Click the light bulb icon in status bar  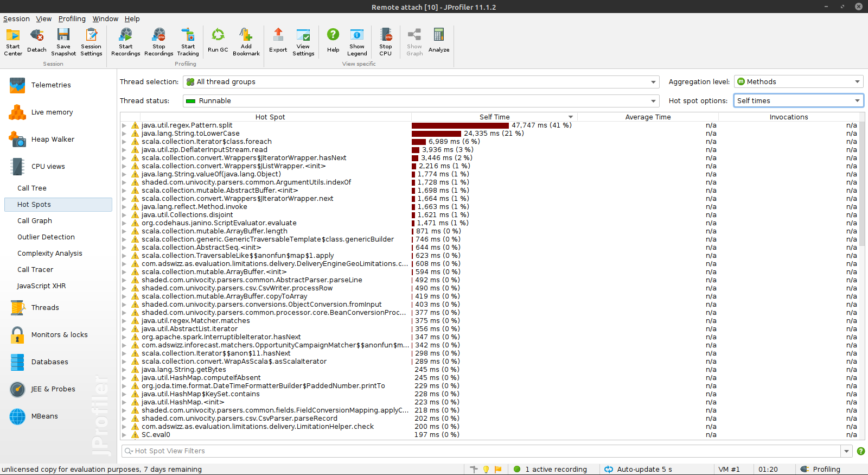(x=486, y=470)
